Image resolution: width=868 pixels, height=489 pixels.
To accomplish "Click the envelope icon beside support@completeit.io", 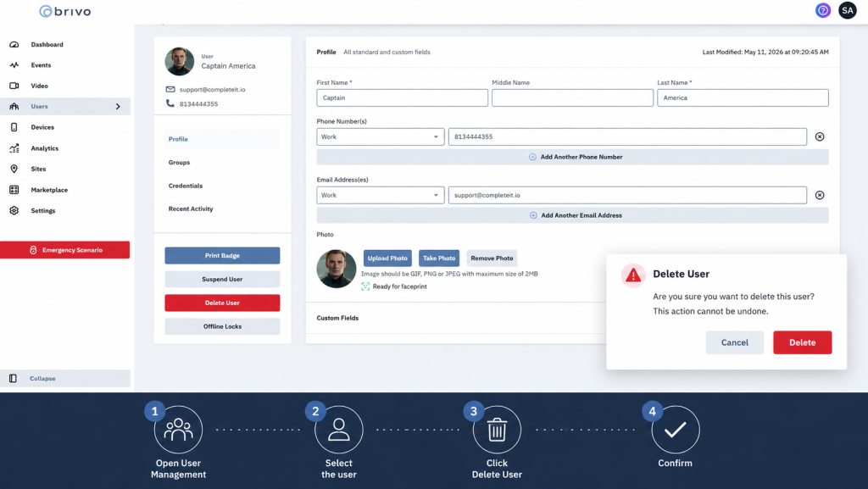I will [170, 89].
